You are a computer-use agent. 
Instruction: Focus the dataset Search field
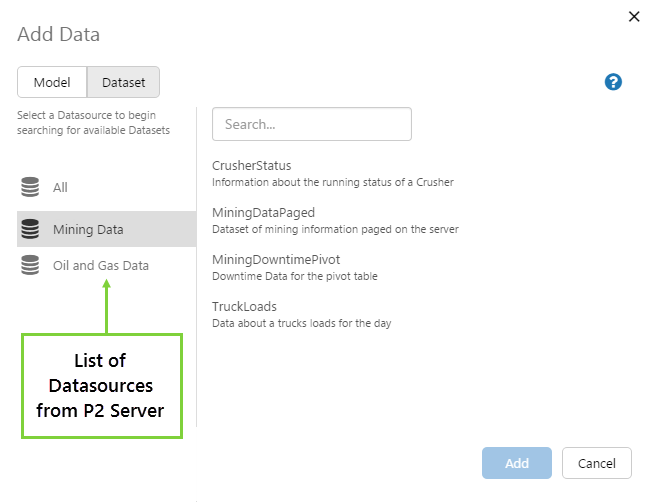tap(312, 124)
